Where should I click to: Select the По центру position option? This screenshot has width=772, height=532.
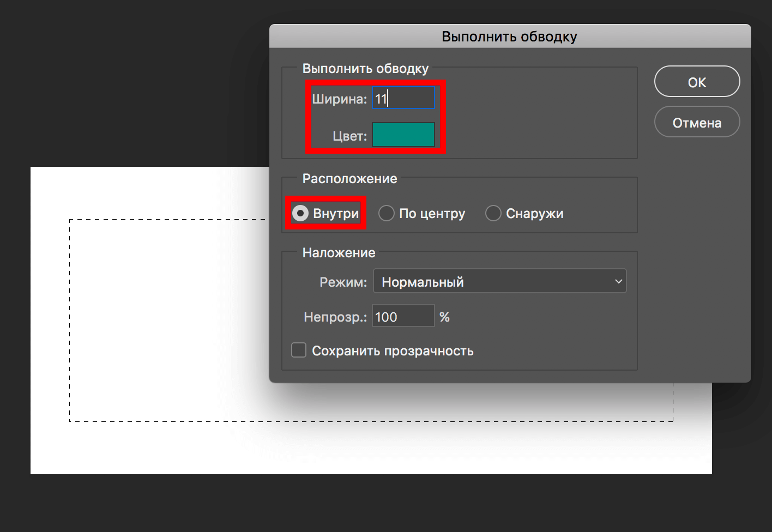(387, 213)
